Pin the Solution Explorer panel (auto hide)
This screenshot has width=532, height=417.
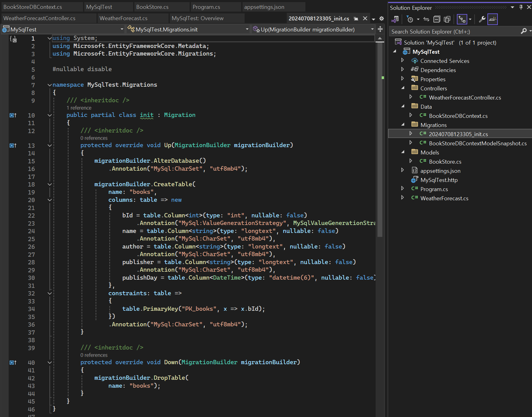click(x=521, y=7)
